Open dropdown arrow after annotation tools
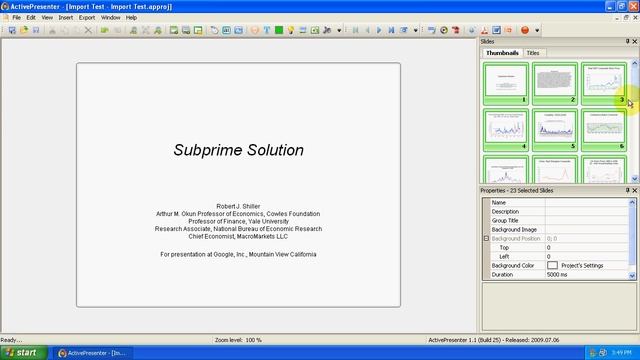This screenshot has height=360, width=640. 339,30
